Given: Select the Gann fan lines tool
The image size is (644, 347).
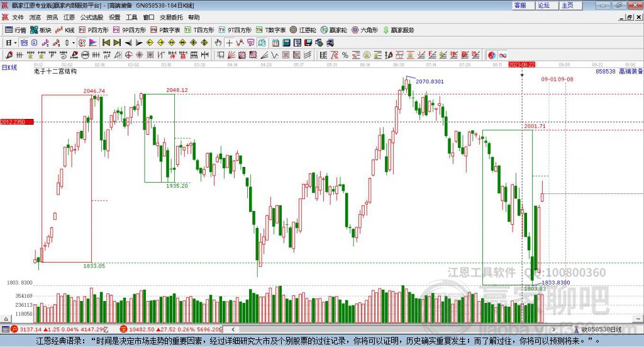Looking at the screenshot, I should [231, 55].
